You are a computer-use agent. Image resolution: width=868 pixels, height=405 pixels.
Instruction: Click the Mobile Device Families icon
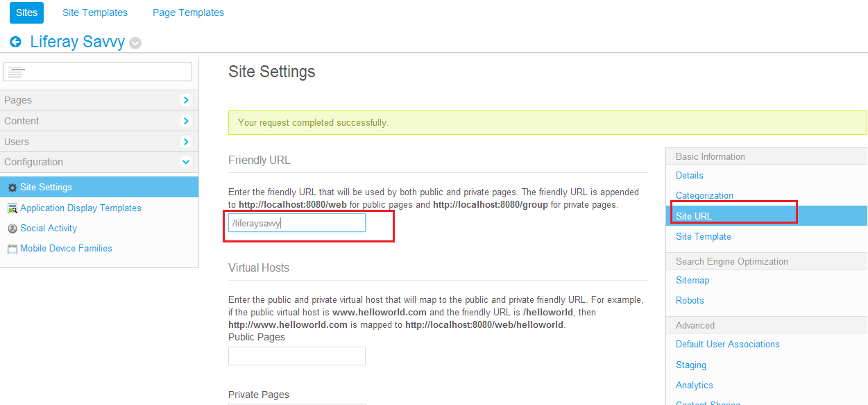click(x=12, y=249)
